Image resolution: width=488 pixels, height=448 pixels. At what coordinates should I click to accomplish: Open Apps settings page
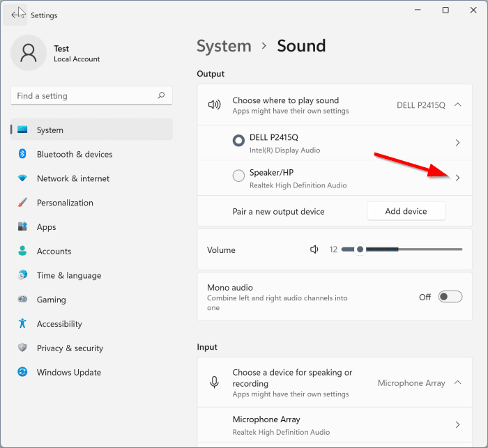(91, 226)
